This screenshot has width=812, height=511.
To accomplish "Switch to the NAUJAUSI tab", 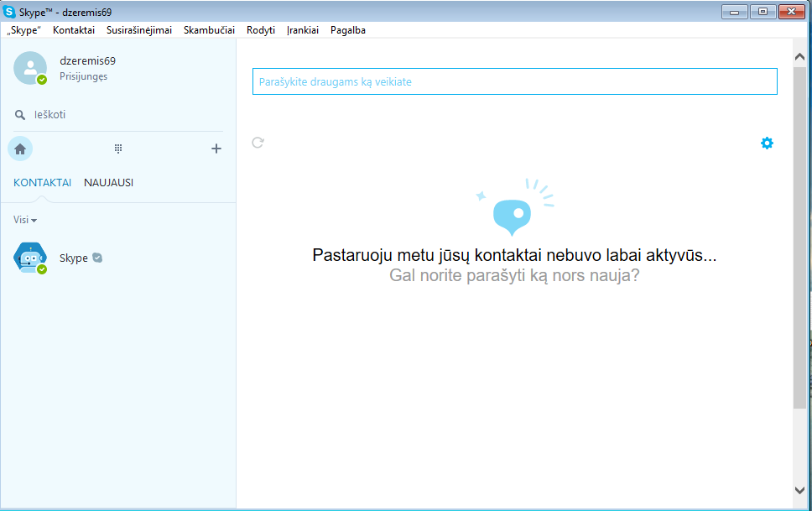I will tap(109, 182).
